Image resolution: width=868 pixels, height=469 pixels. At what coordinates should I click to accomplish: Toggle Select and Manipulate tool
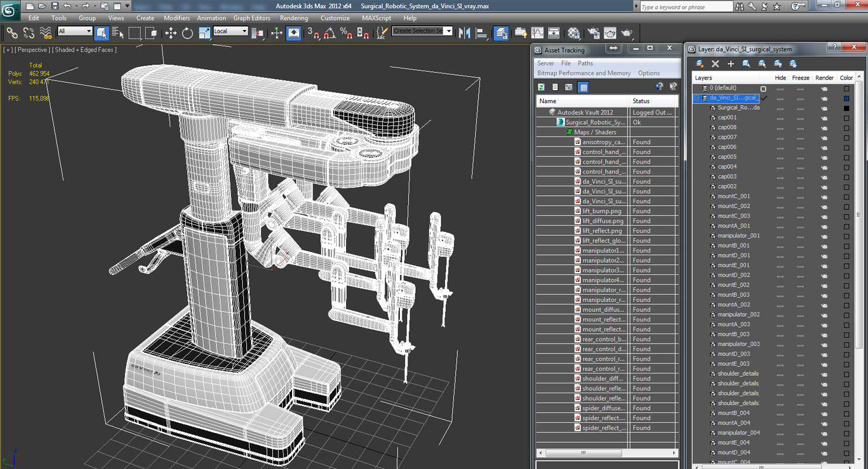[x=277, y=33]
